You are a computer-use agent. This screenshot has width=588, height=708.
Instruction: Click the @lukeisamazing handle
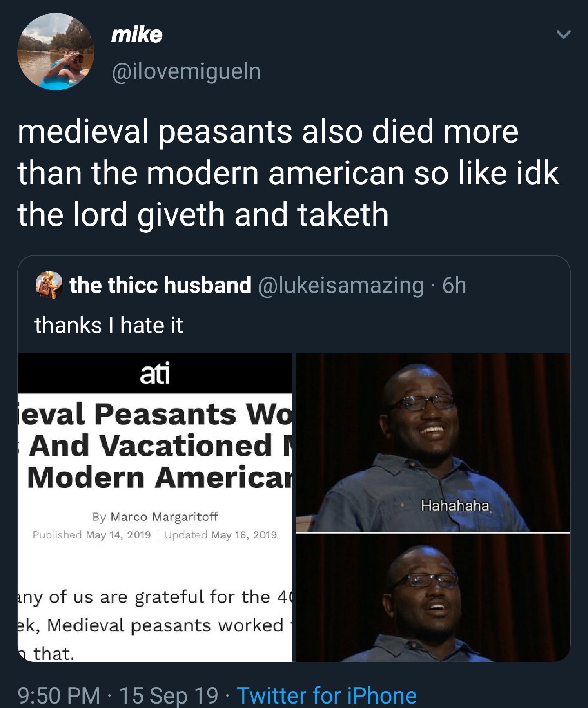[341, 285]
